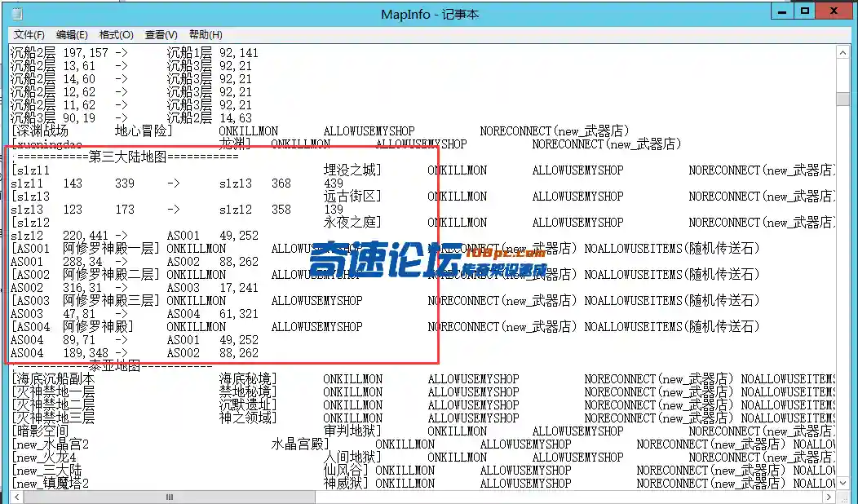Click the text 海底秘境]
858x504 pixels.
pos(248,379)
